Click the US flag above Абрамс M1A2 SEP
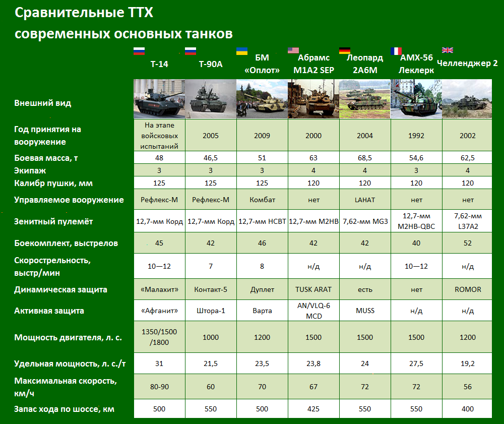 (293, 50)
